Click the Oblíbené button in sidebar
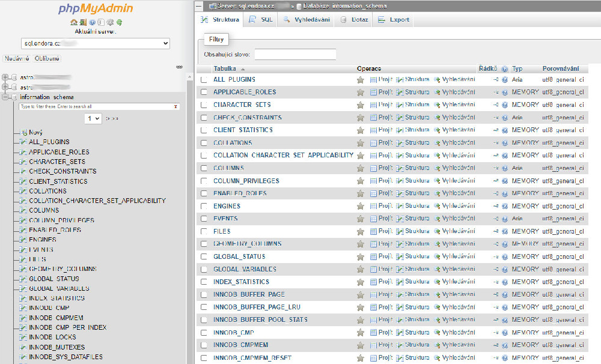Viewport: 601px width, 364px height. 47,58
